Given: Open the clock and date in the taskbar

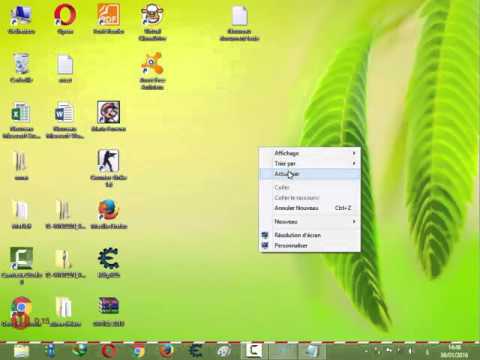Looking at the screenshot, I should click(x=454, y=351).
